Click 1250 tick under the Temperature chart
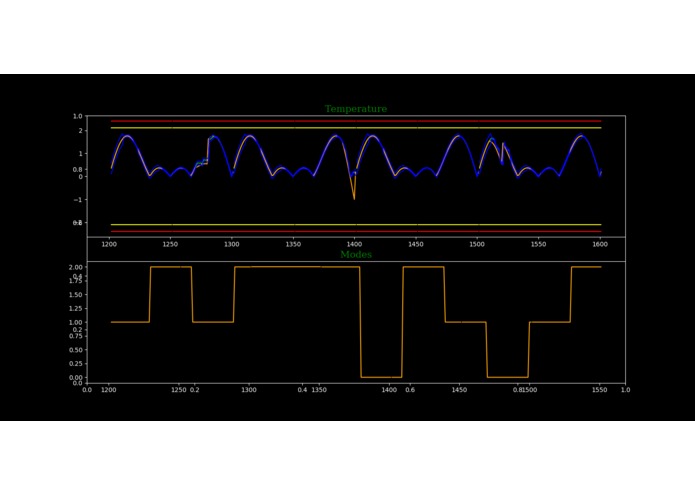This screenshot has height=494, width=695. [170, 244]
